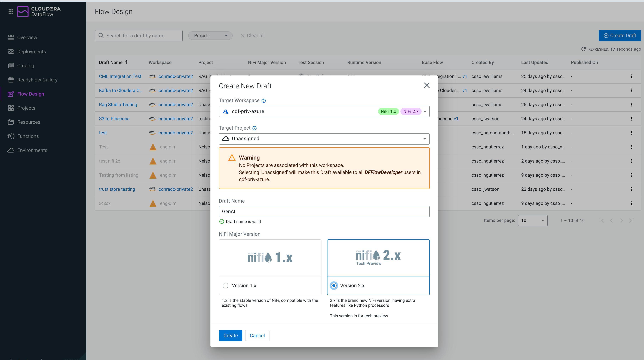Open the Projects filter dropdown
The width and height of the screenshot is (644, 360).
210,35
